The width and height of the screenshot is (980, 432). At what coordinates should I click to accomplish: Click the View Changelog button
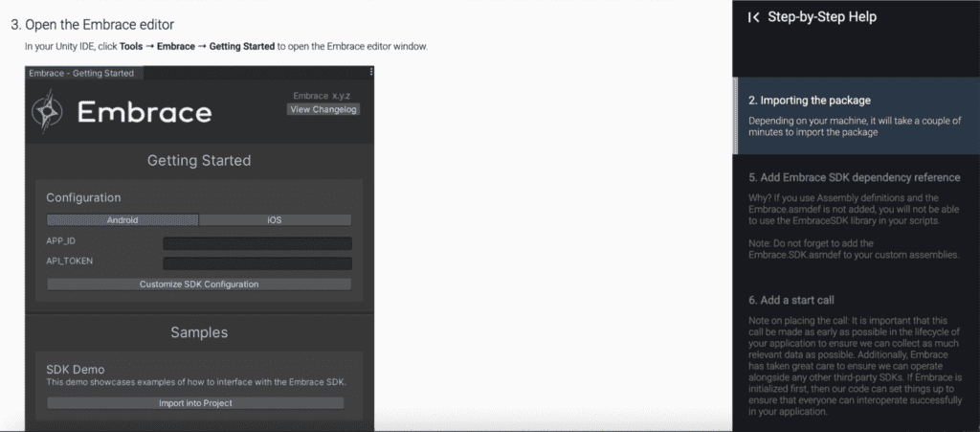[323, 109]
